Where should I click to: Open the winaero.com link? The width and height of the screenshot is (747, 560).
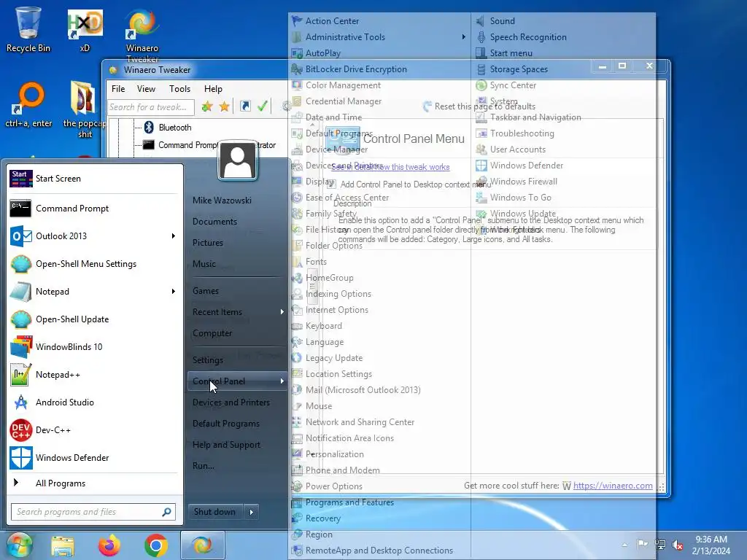coord(613,486)
